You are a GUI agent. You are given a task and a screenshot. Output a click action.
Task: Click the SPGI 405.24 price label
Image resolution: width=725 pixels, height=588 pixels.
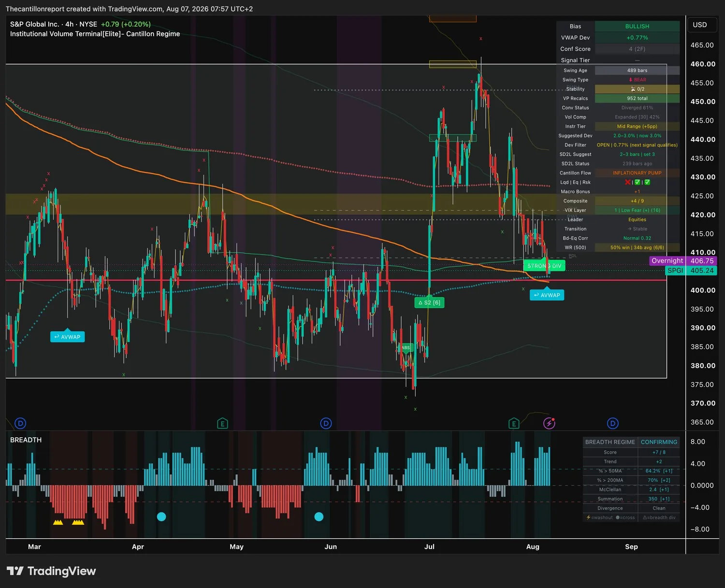[x=691, y=271]
